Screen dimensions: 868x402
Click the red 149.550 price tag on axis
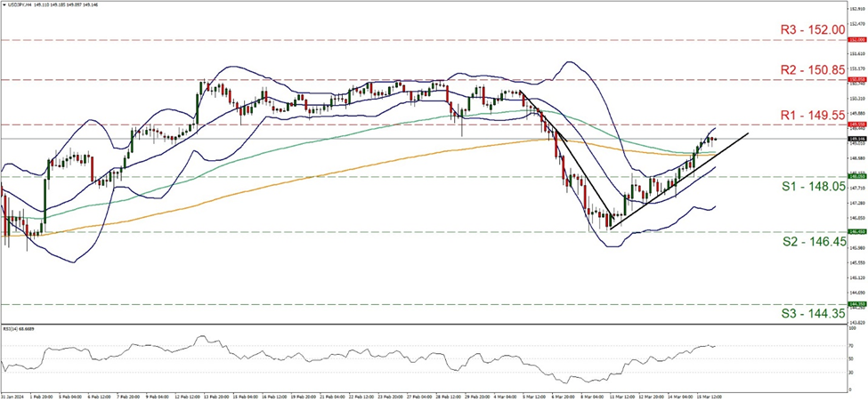856,124
